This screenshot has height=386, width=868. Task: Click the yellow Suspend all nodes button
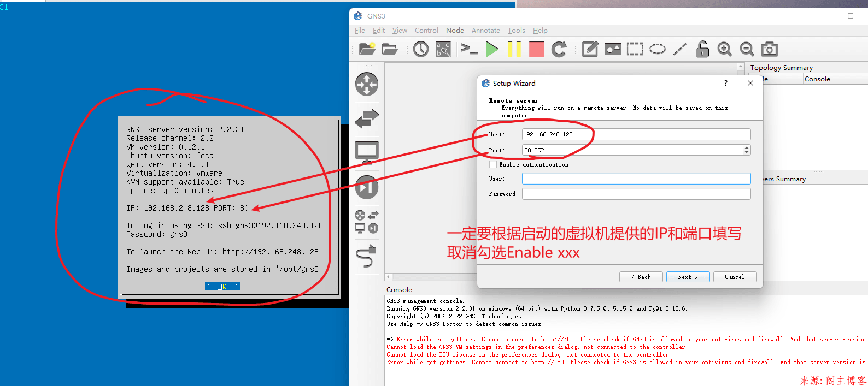tap(514, 49)
